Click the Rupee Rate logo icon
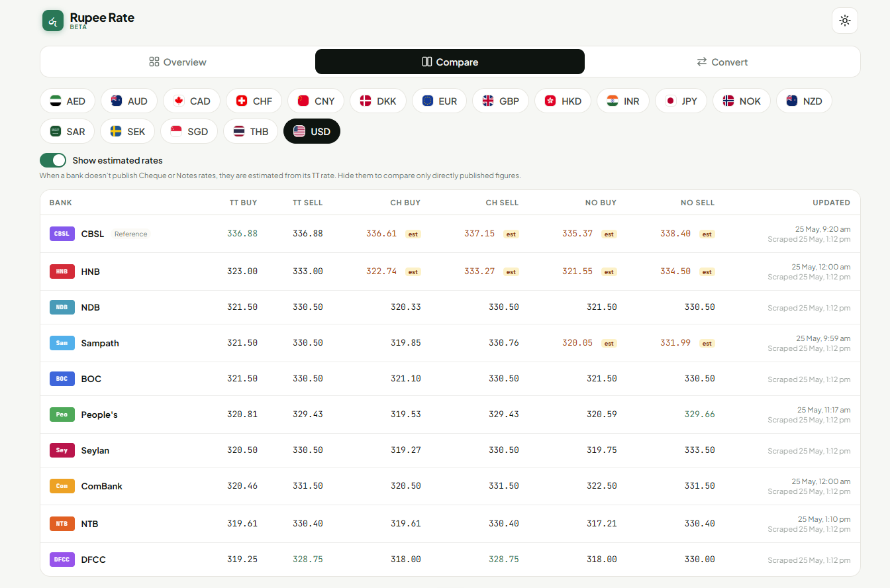The height and width of the screenshot is (588, 890). (x=53, y=21)
